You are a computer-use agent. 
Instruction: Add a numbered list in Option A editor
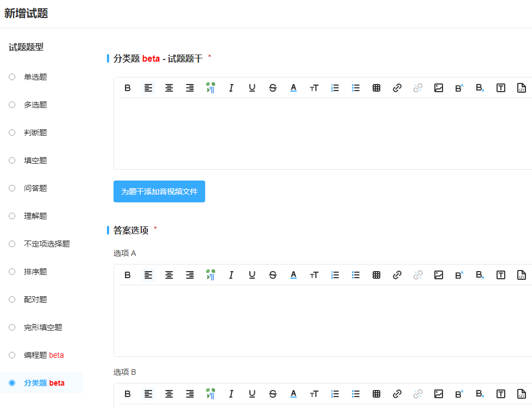pyautogui.click(x=335, y=275)
